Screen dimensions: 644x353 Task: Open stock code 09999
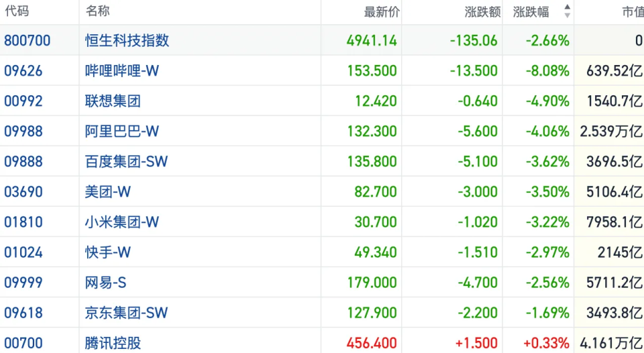pyautogui.click(x=23, y=283)
